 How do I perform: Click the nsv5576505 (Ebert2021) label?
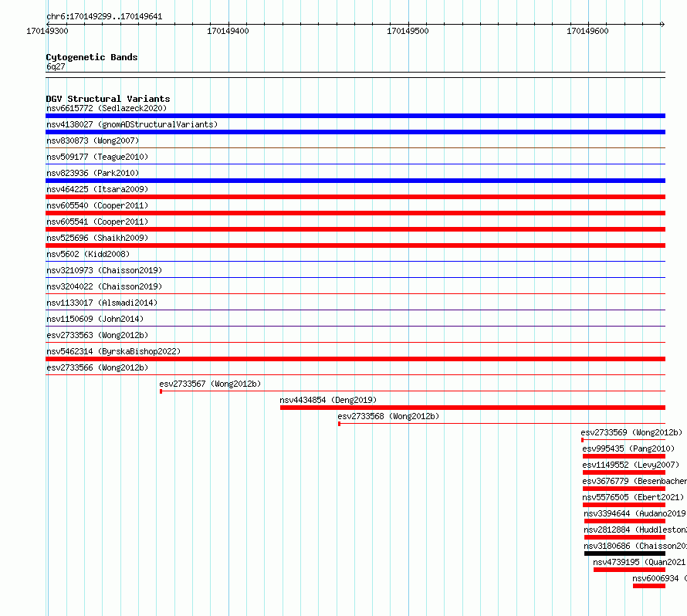(633, 497)
